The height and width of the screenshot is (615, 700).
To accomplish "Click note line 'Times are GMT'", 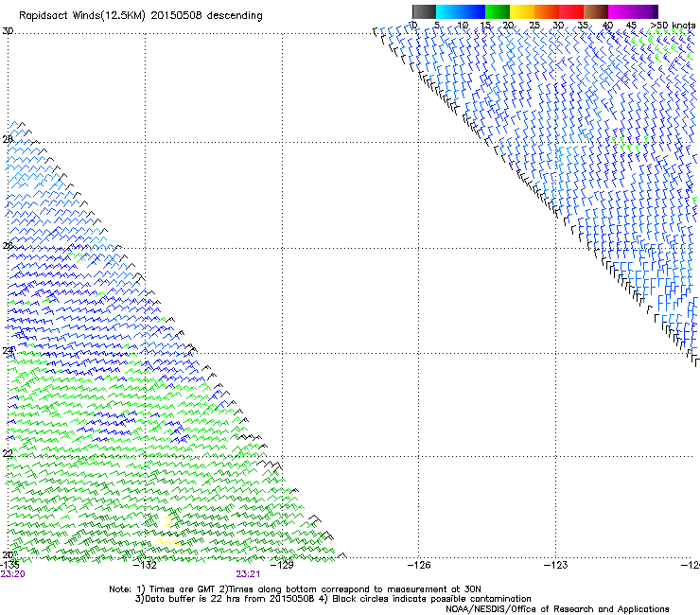I will point(183,589).
